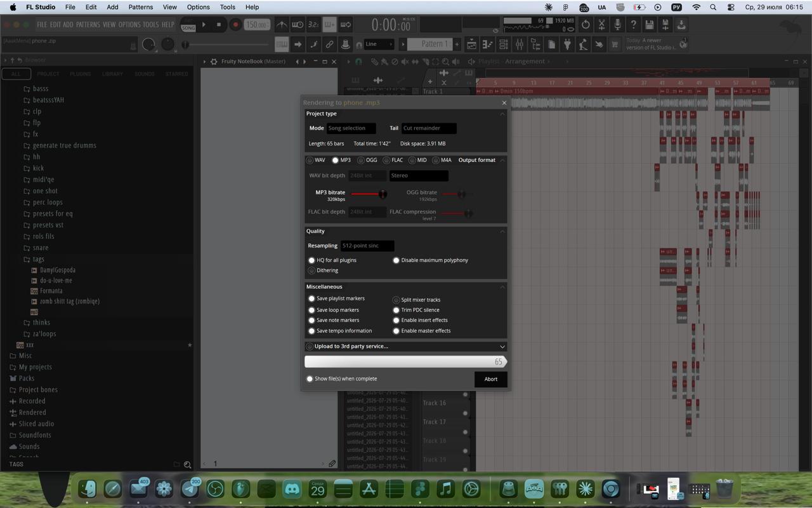Click the microphone recording icon
The width and height of the screenshot is (812, 508).
point(617,25)
